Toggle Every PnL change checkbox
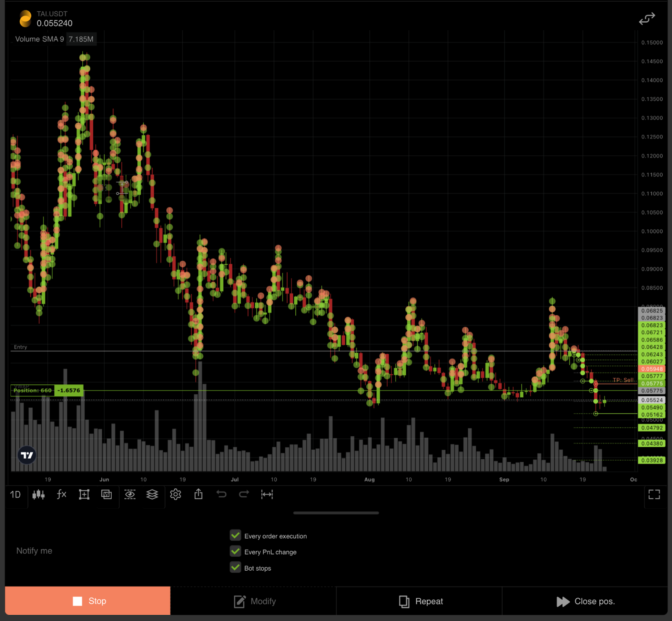 tap(236, 551)
